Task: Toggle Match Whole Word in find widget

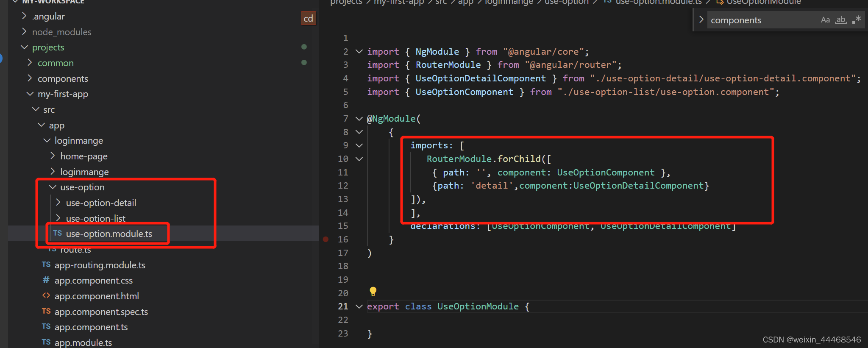Action: point(841,20)
